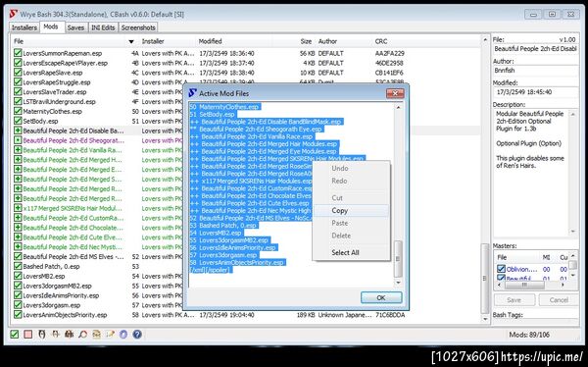The image size is (588, 367).
Task: Click the Active Mod Files dialog logo icon
Action: click(x=193, y=93)
